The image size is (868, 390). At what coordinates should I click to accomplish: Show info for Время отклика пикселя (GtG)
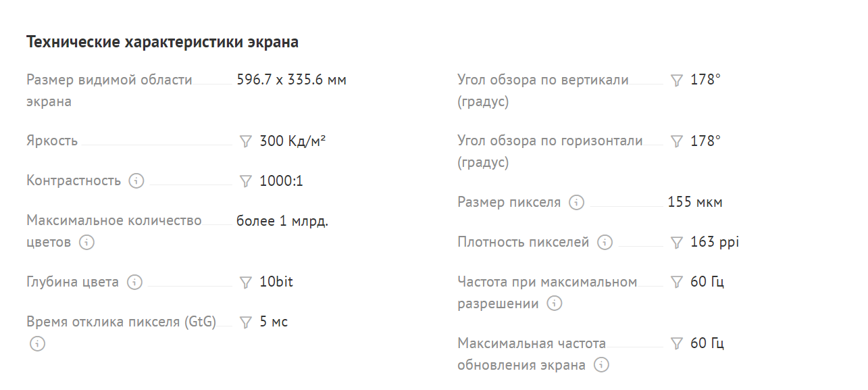pos(37,344)
